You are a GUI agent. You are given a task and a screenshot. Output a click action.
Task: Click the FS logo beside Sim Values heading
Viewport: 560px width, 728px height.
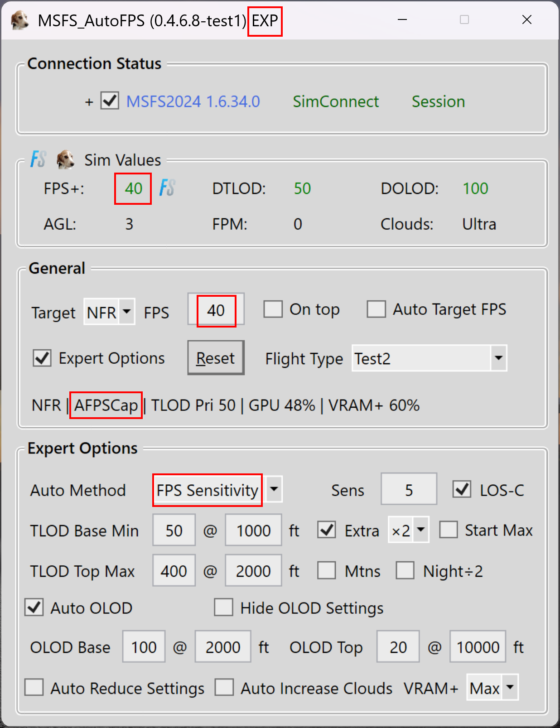(39, 159)
